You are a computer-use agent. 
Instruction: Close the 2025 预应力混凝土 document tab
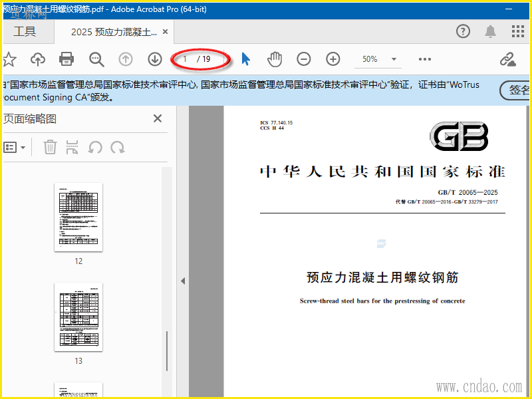tap(165, 31)
